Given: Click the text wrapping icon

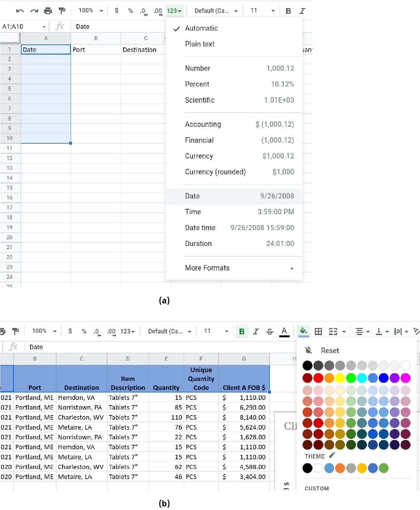Looking at the screenshot, I should click(x=398, y=331).
